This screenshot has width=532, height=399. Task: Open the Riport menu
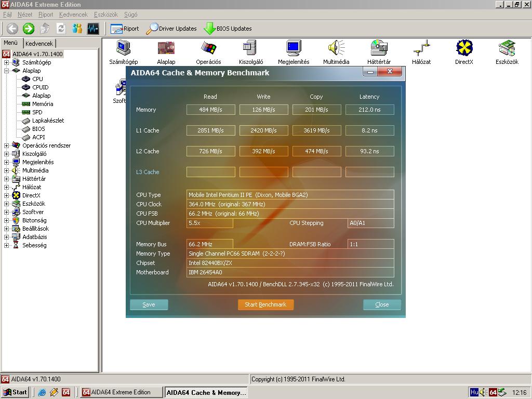point(46,15)
